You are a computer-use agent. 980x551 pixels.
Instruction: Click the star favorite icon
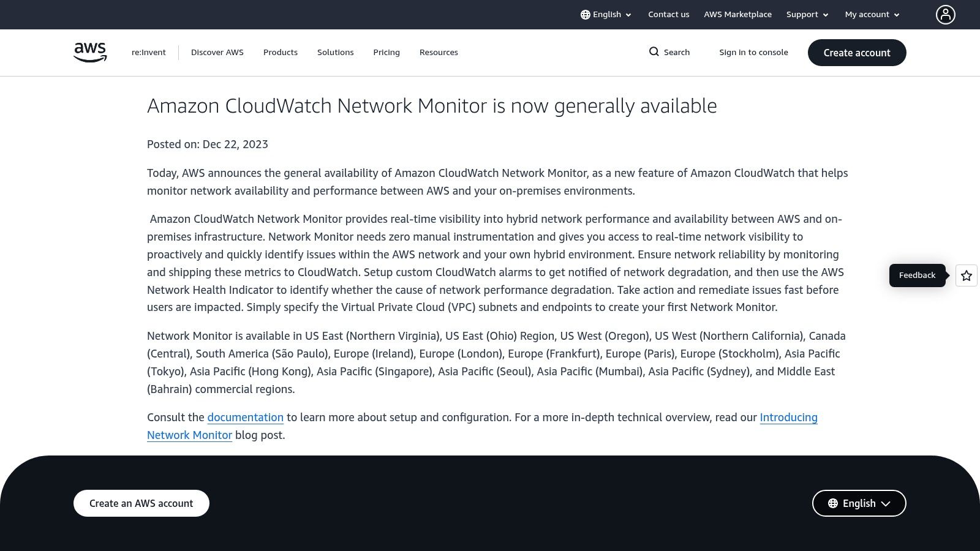click(966, 275)
